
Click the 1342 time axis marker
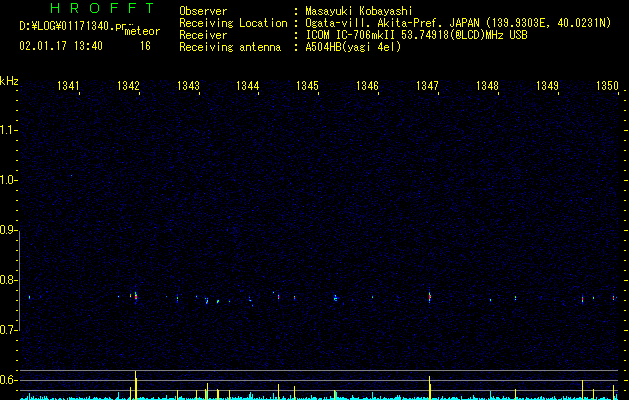(128, 85)
